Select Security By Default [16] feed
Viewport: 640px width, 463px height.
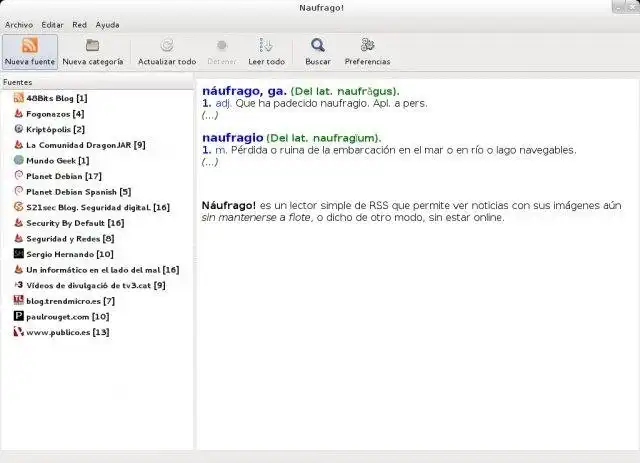pos(76,223)
